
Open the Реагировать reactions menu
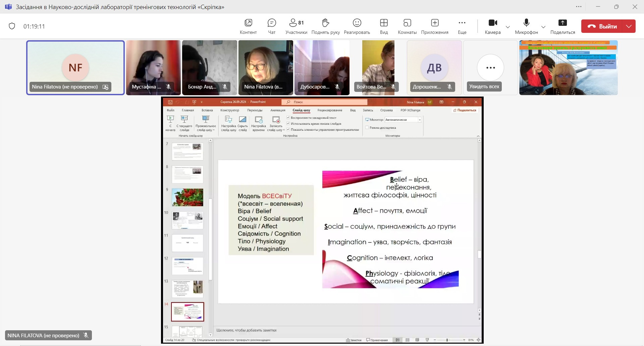coord(357,26)
